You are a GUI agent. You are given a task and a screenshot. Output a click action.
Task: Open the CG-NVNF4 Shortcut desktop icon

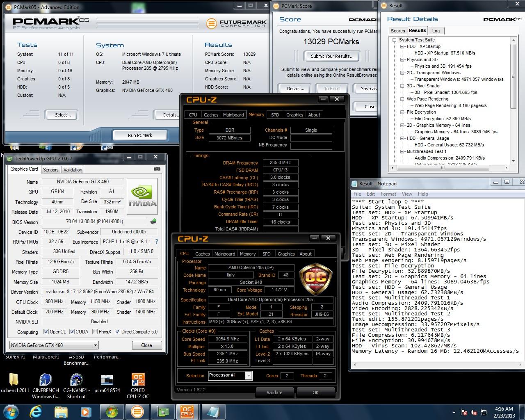tap(76, 386)
